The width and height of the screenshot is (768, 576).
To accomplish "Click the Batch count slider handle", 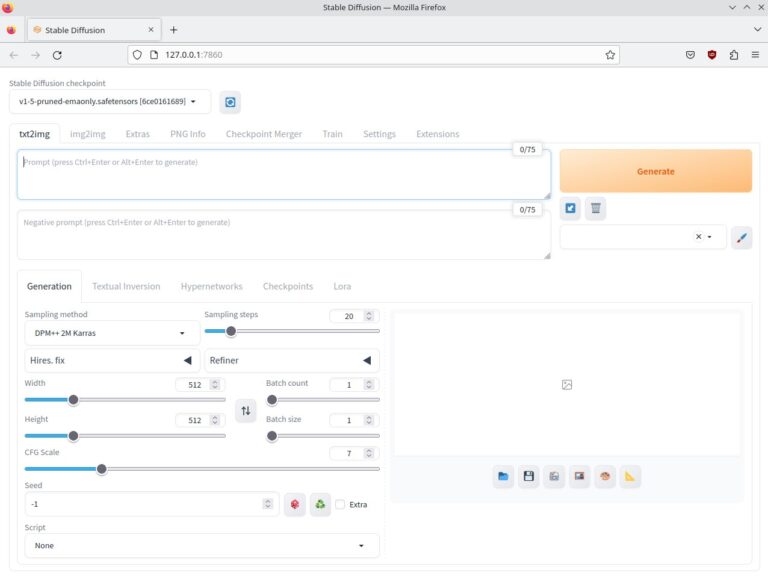I will (272, 400).
